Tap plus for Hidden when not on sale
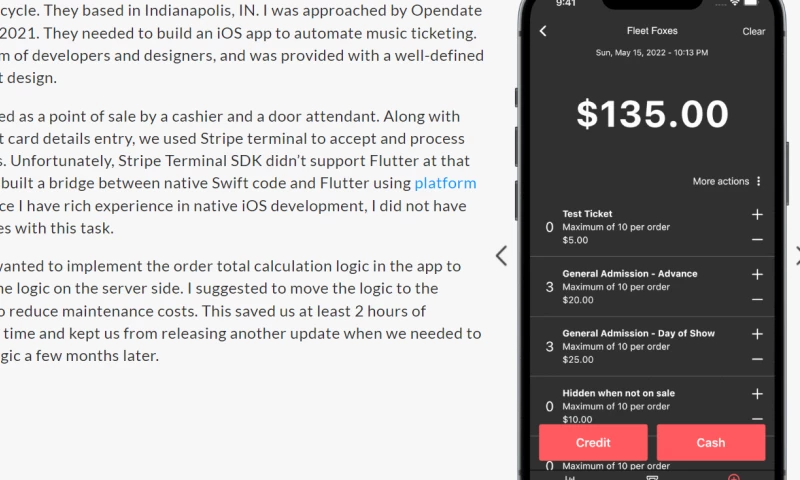 757,394
